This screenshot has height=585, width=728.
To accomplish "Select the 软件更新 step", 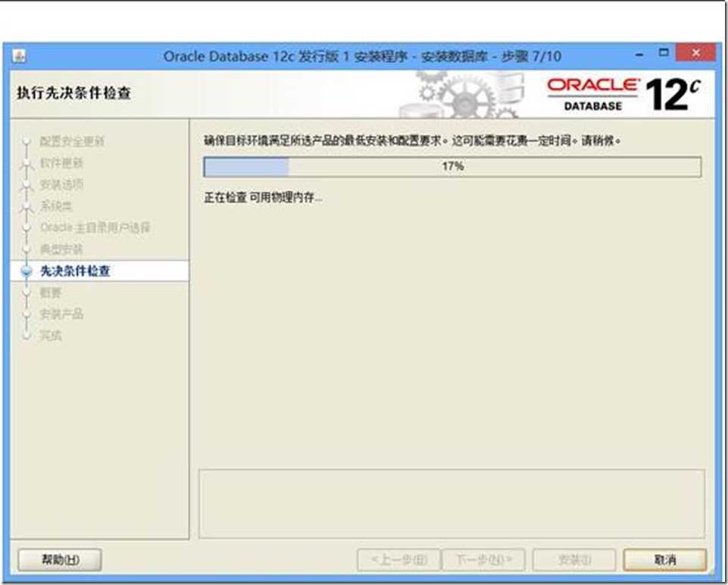I will click(x=61, y=163).
